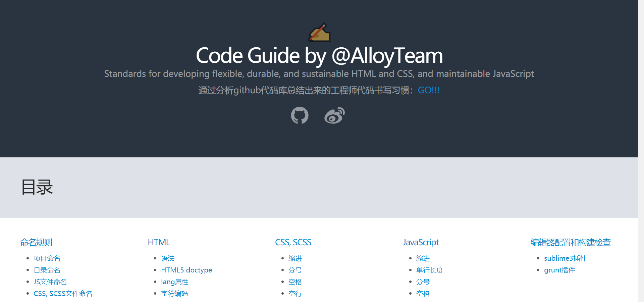Select 字符编码 link
This screenshot has height=302, width=644.
(174, 294)
